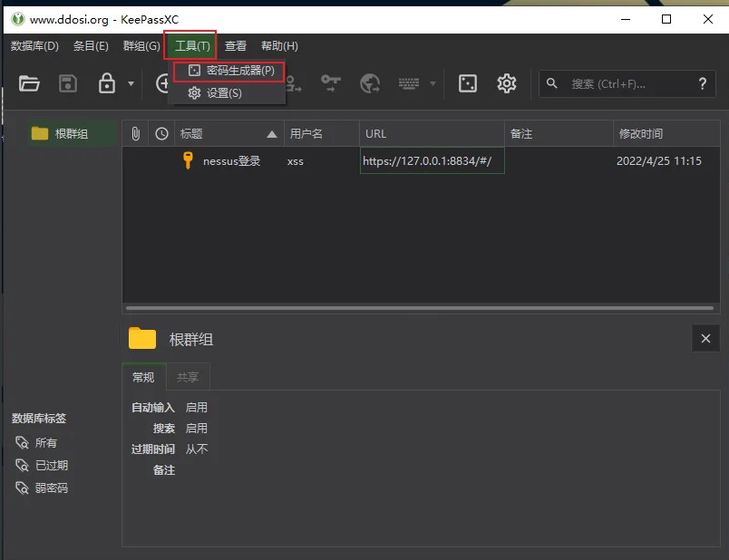Viewport: 729px width, 560px height.
Task: Open URL with globe toolbar icon
Action: click(370, 83)
